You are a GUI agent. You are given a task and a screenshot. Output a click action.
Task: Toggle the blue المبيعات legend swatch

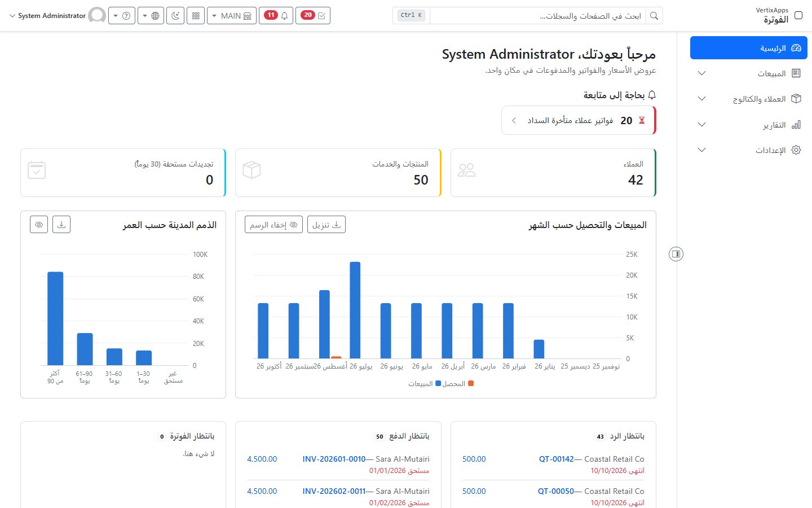[438, 383]
